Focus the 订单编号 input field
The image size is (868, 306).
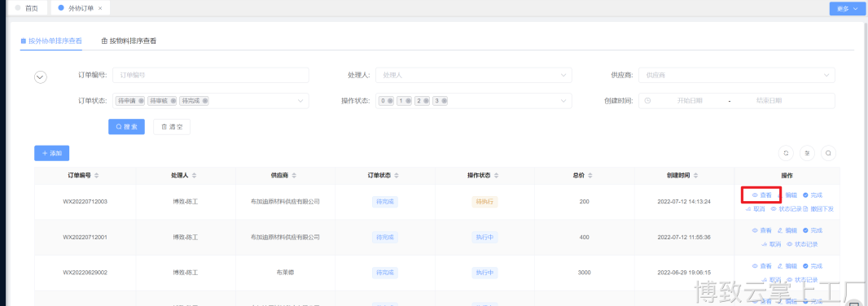tap(210, 75)
